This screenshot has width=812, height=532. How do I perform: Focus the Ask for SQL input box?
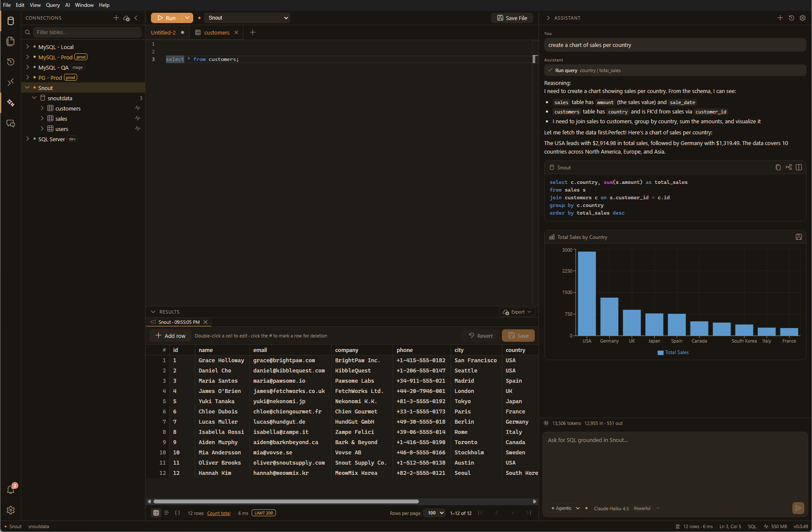tap(675, 466)
